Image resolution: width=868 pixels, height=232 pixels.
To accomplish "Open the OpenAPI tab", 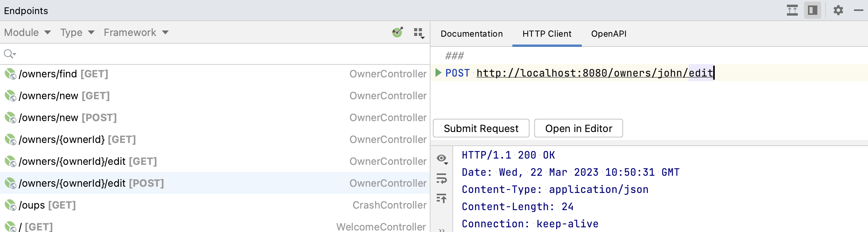I will tap(609, 34).
